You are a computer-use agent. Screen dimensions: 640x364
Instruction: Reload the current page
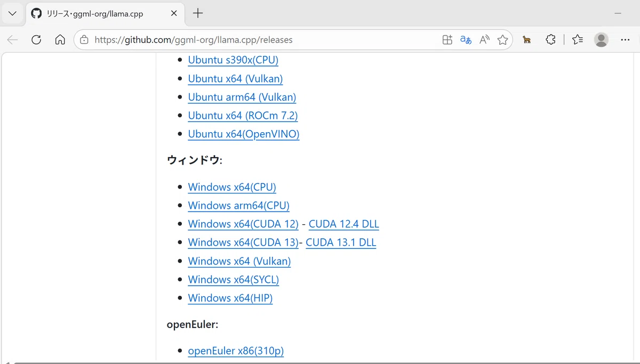[36, 39]
